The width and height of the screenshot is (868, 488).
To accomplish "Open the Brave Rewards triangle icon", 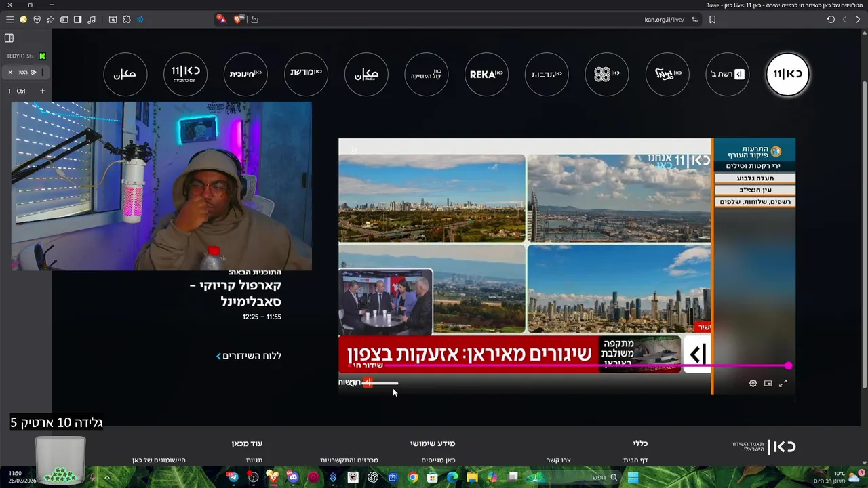I will 222,19.
